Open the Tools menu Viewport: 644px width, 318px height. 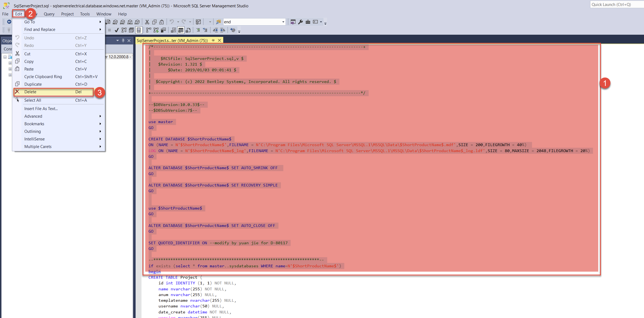click(x=85, y=14)
